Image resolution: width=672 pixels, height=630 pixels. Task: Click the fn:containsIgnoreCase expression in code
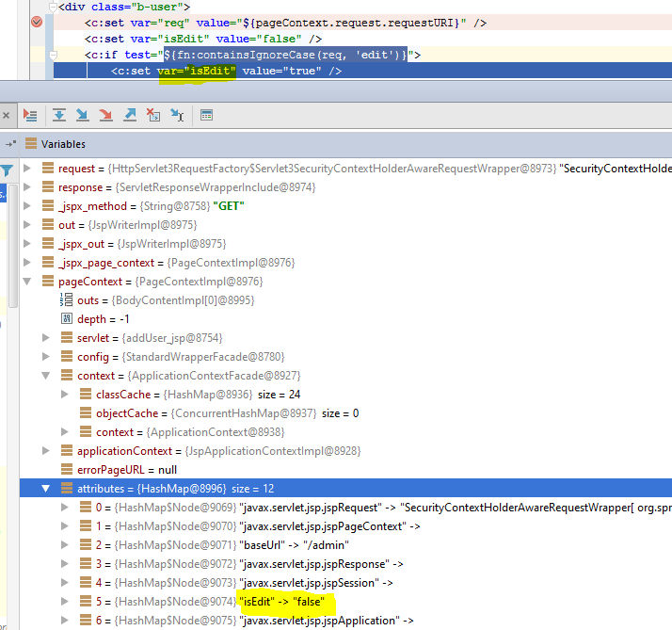pyautogui.click(x=285, y=55)
